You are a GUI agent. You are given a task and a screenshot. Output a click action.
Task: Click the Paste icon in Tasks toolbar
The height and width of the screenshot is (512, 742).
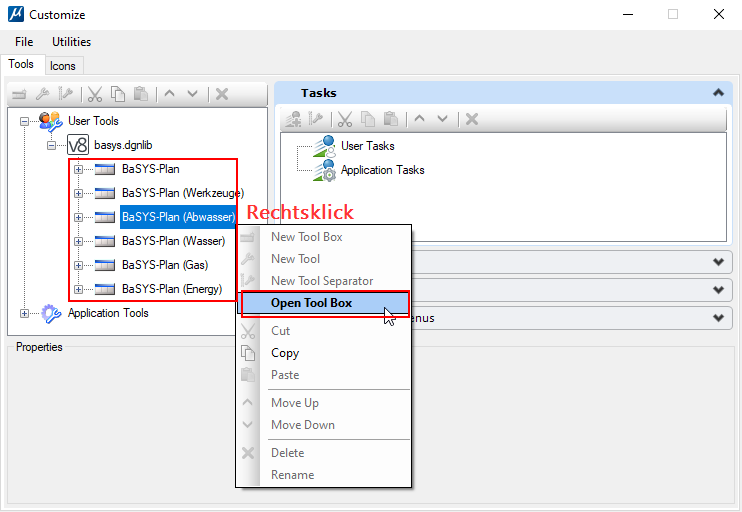(390, 119)
